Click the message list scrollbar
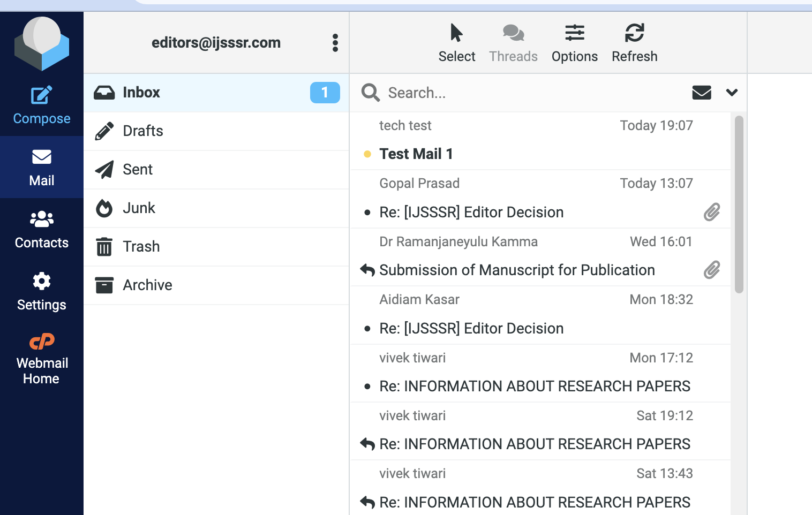This screenshot has height=515, width=812. pos(739,204)
